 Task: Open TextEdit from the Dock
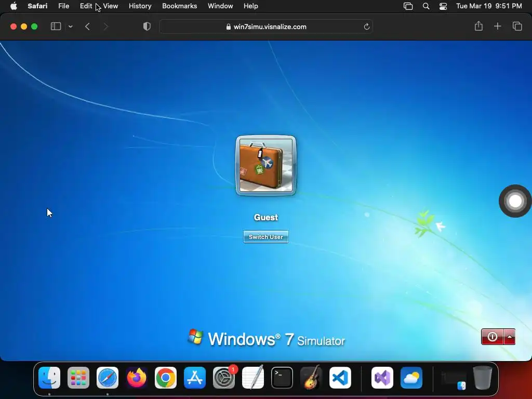click(x=253, y=378)
